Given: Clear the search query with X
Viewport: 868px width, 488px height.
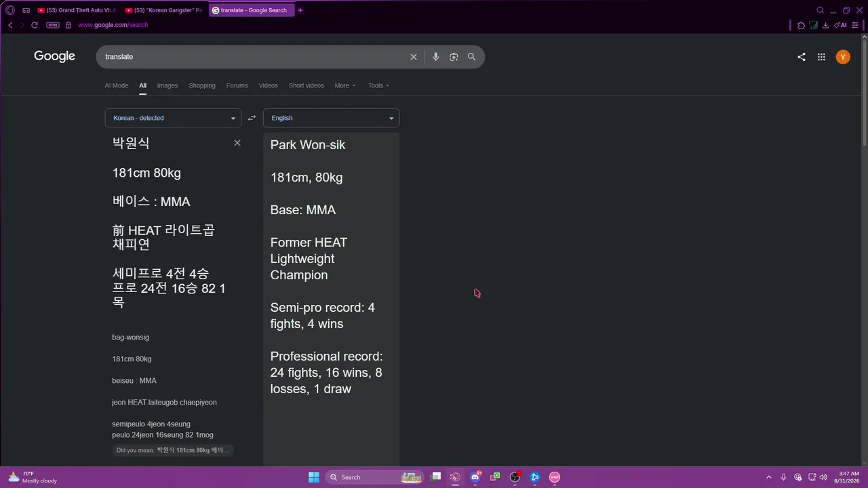Looking at the screenshot, I should (x=414, y=57).
